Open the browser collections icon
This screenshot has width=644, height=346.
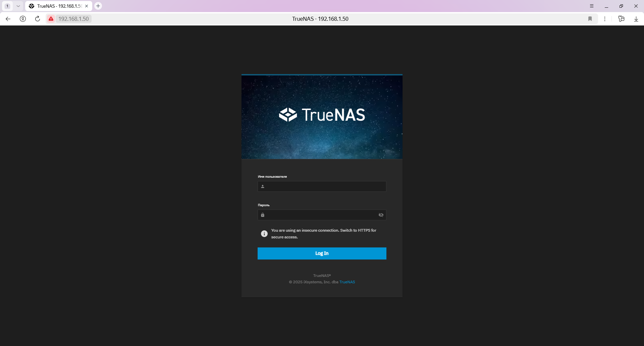621,19
